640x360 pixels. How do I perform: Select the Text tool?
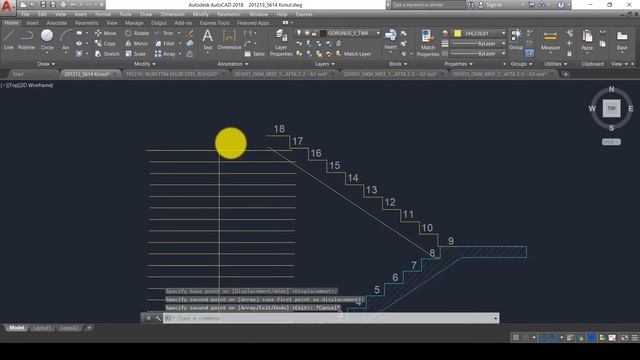pyautogui.click(x=207, y=40)
